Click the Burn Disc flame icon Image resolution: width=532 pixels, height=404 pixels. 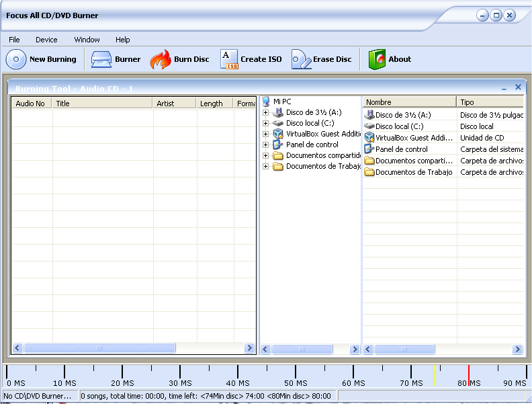(x=161, y=59)
